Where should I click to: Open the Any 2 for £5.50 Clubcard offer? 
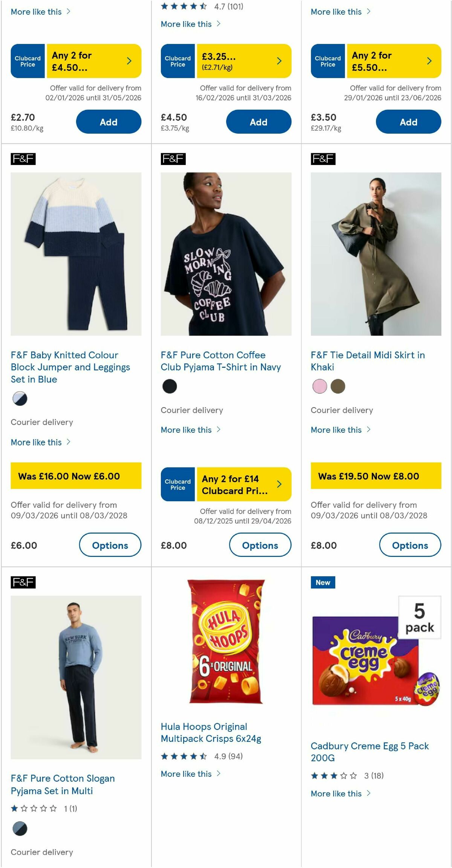point(377,61)
